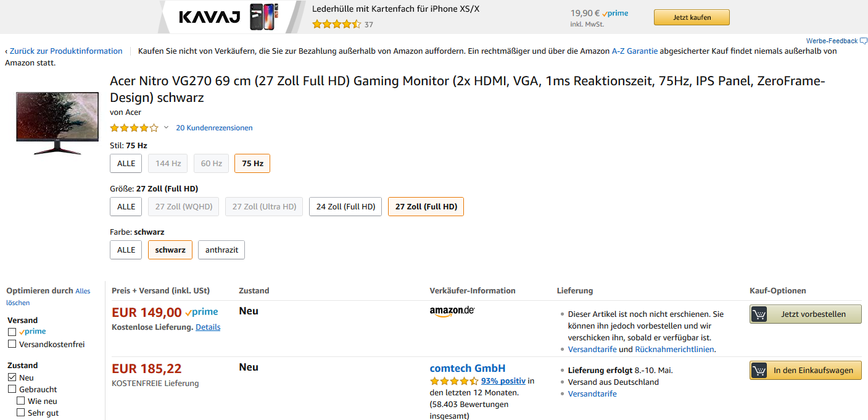
Task: Tick the Gebraucht condition checkbox
Action: click(x=12, y=389)
